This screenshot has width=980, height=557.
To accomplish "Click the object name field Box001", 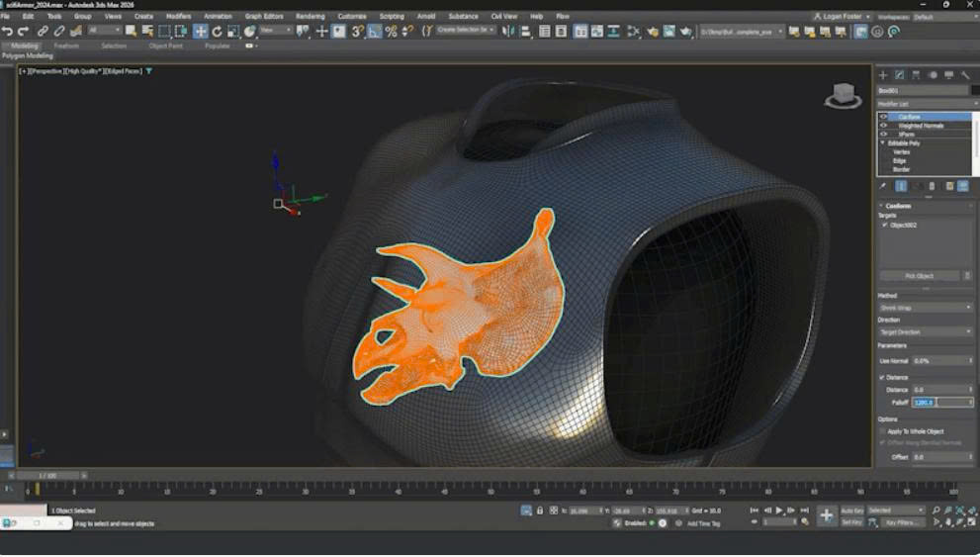I will pyautogui.click(x=923, y=91).
